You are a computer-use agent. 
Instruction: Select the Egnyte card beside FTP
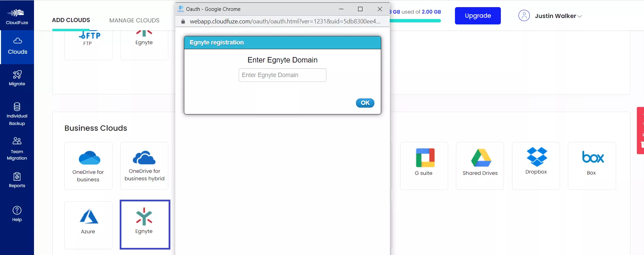pyautogui.click(x=144, y=45)
